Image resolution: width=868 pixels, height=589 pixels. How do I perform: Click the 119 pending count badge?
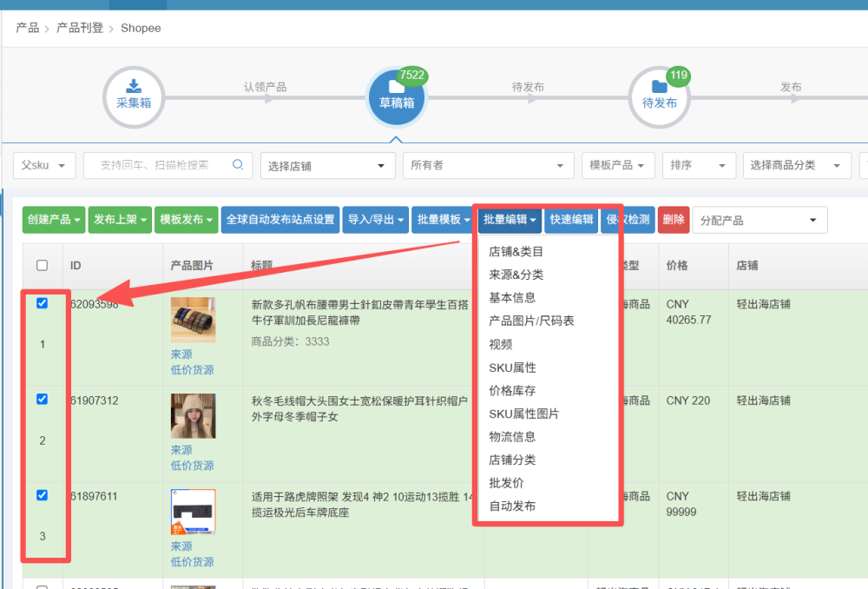679,76
